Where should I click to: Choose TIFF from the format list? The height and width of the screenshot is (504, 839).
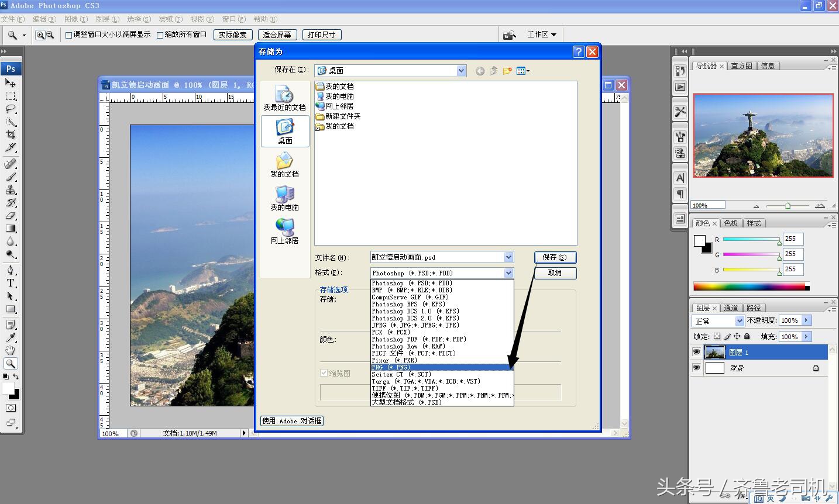[442, 388]
